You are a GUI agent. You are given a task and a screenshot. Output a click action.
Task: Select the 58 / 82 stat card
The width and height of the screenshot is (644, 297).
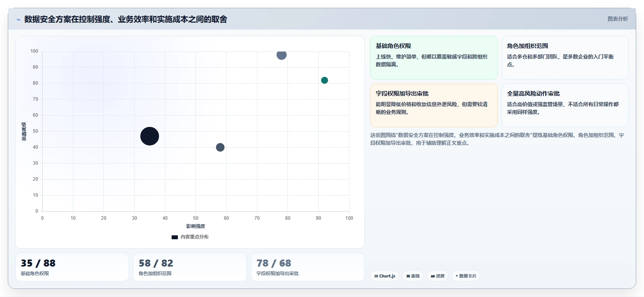coord(190,267)
